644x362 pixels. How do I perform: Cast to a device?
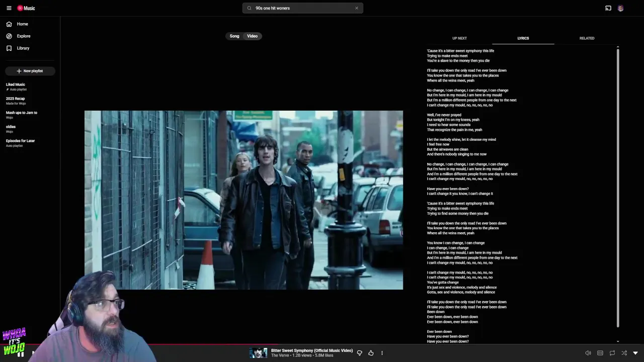coord(608,8)
